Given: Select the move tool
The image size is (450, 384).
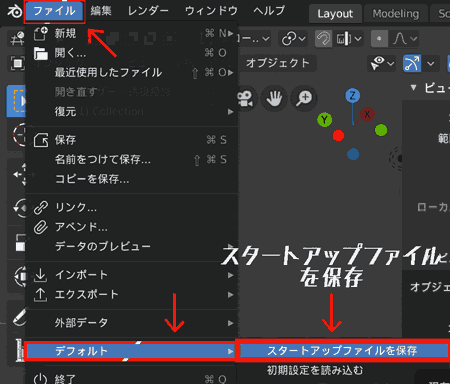Looking at the screenshot, I should (x=17, y=174).
